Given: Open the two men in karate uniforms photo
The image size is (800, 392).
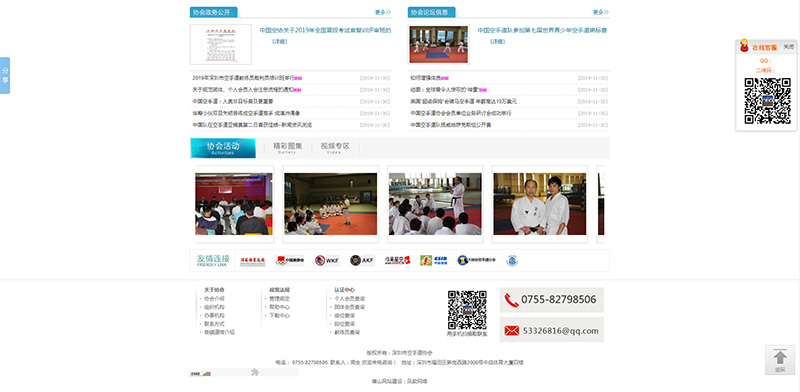Looking at the screenshot, I should tap(540, 204).
